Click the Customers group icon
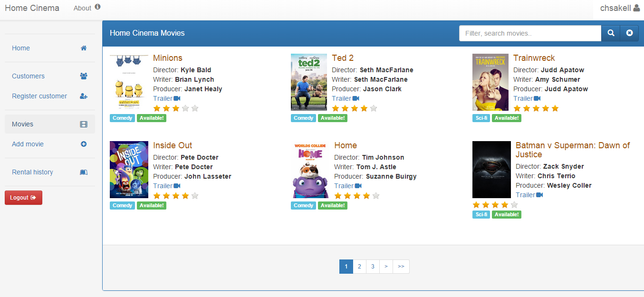The height and width of the screenshot is (297, 644). (x=84, y=76)
